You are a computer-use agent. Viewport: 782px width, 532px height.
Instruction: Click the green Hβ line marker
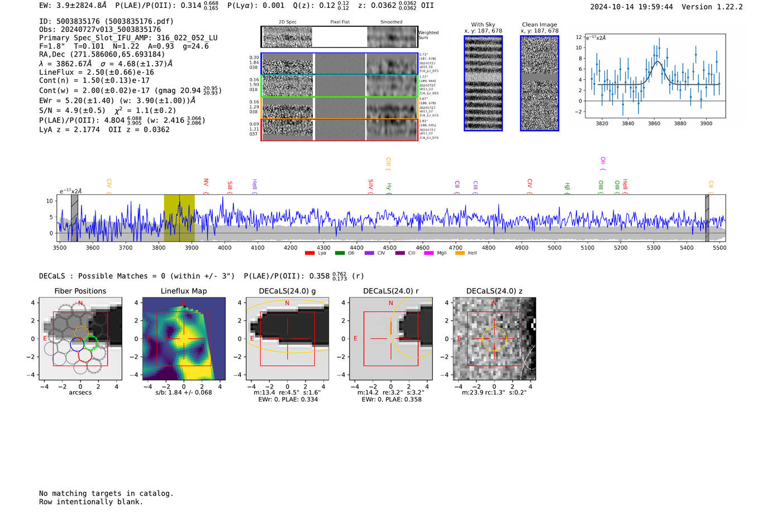point(567,189)
